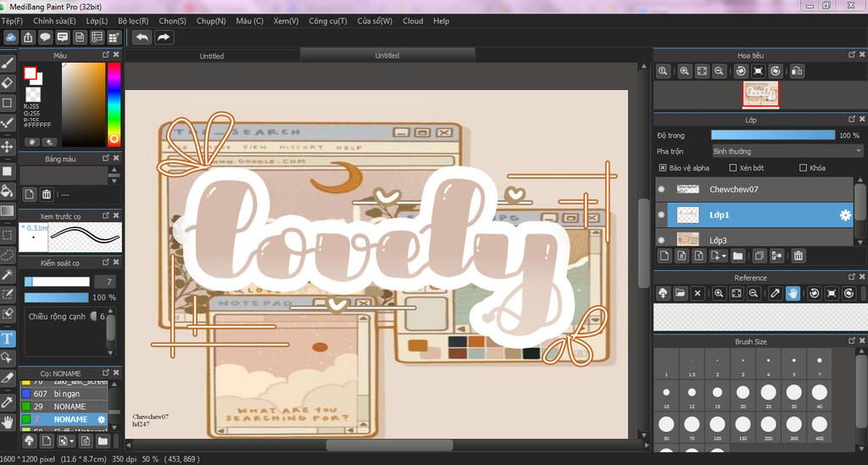Click the Redo arrow button
This screenshot has height=465, width=868.
point(164,37)
